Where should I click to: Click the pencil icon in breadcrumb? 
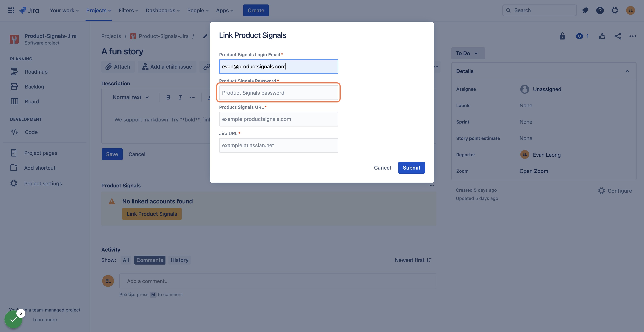(205, 36)
